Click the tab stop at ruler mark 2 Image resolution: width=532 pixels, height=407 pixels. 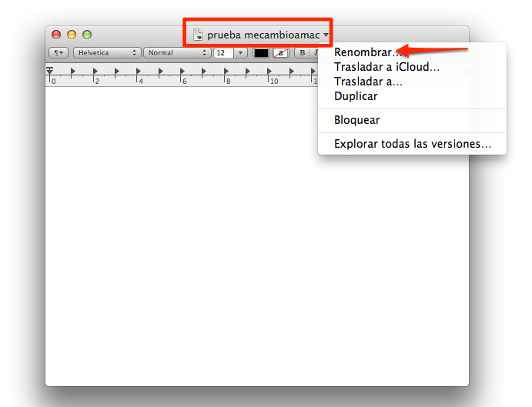click(95, 72)
